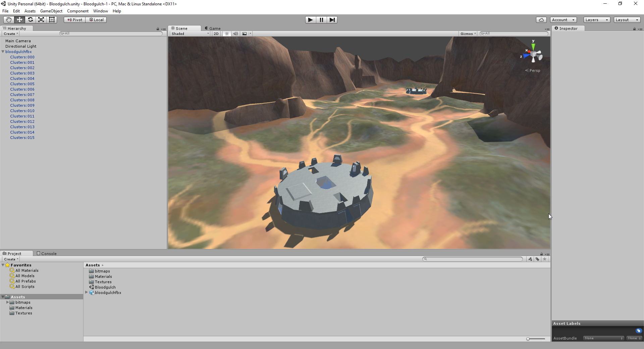Toggle Local/Global handle rotation

click(x=96, y=20)
